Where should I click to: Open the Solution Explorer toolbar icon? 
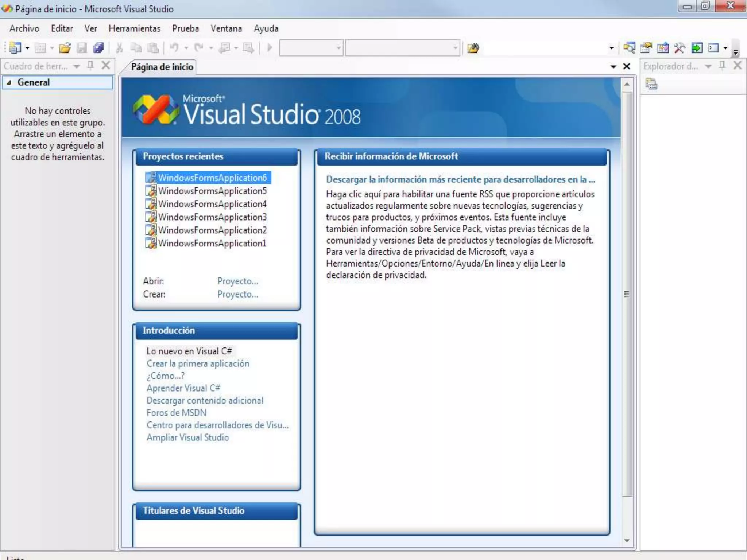[x=629, y=48]
